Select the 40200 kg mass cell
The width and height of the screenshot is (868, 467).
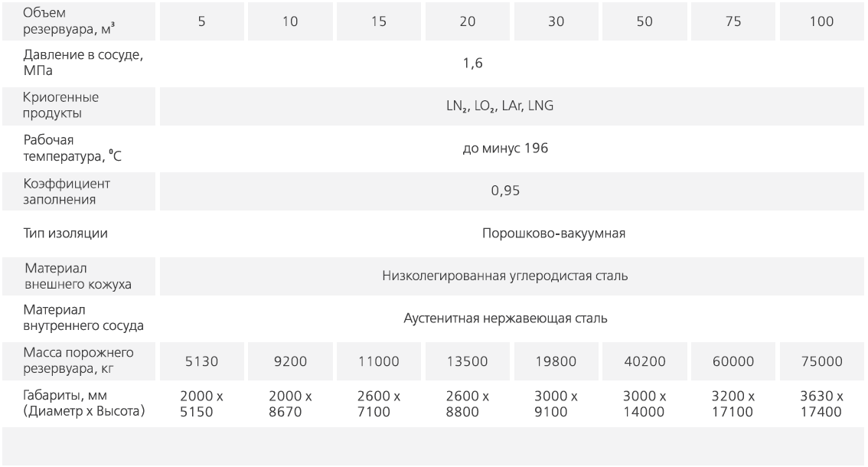pos(645,361)
